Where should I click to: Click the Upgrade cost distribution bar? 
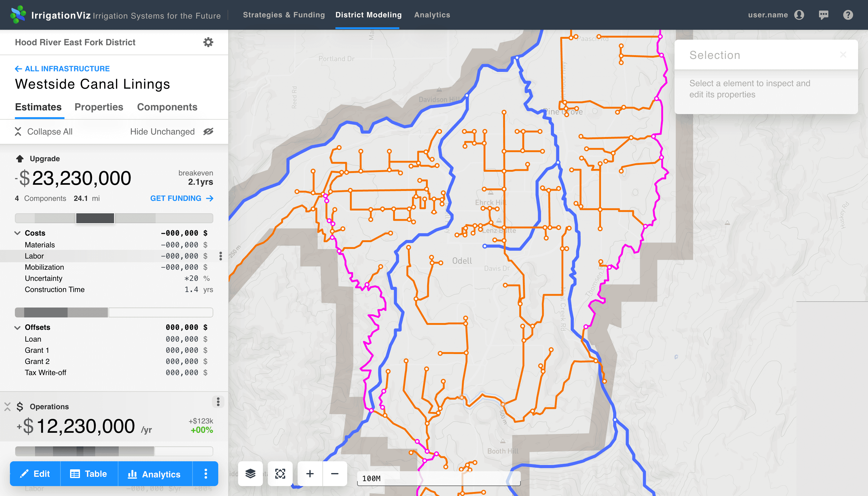tap(114, 218)
